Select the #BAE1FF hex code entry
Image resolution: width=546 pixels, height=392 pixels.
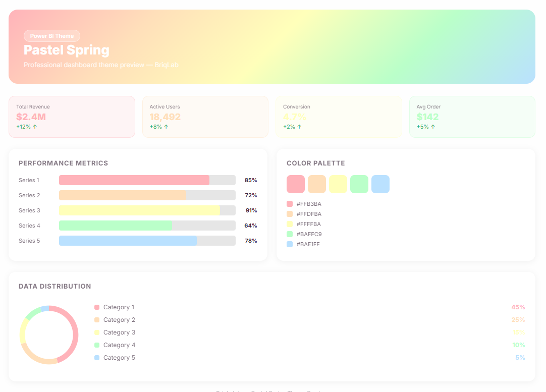[x=308, y=244]
